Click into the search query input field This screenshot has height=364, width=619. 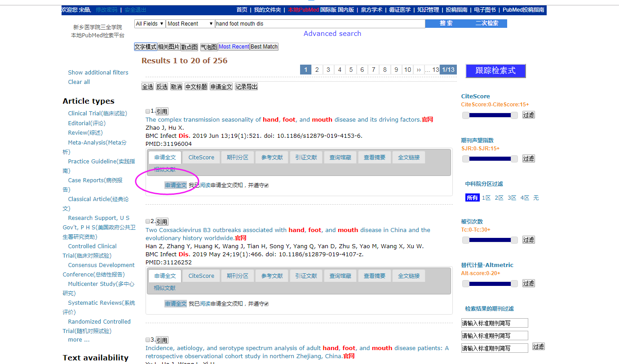(319, 24)
